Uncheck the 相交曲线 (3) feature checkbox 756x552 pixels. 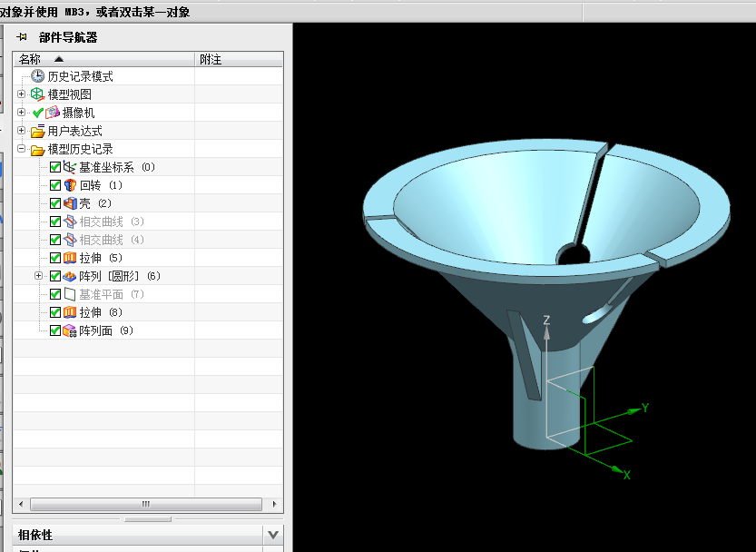55,222
